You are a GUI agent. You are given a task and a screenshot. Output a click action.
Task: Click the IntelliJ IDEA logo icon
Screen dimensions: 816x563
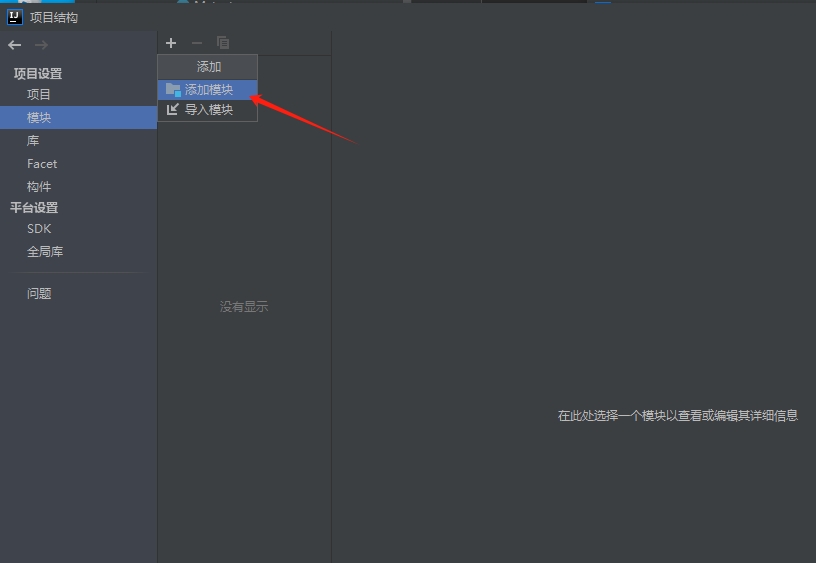tap(15, 17)
